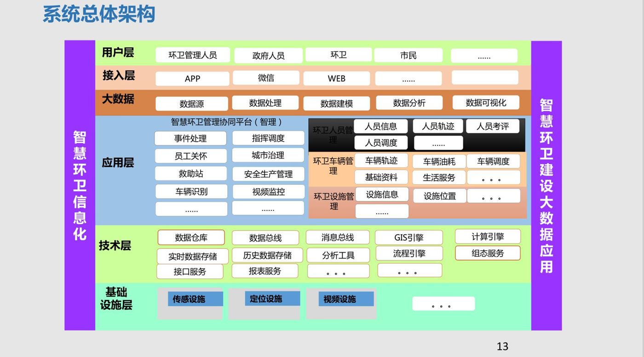Select the 车辆调度 box
The image size is (644, 357).
click(x=494, y=161)
